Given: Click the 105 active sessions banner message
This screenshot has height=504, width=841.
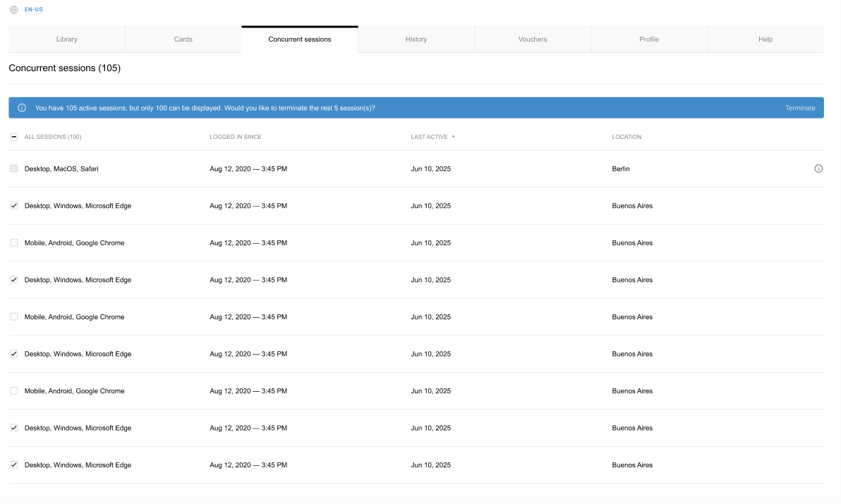Looking at the screenshot, I should 205,108.
